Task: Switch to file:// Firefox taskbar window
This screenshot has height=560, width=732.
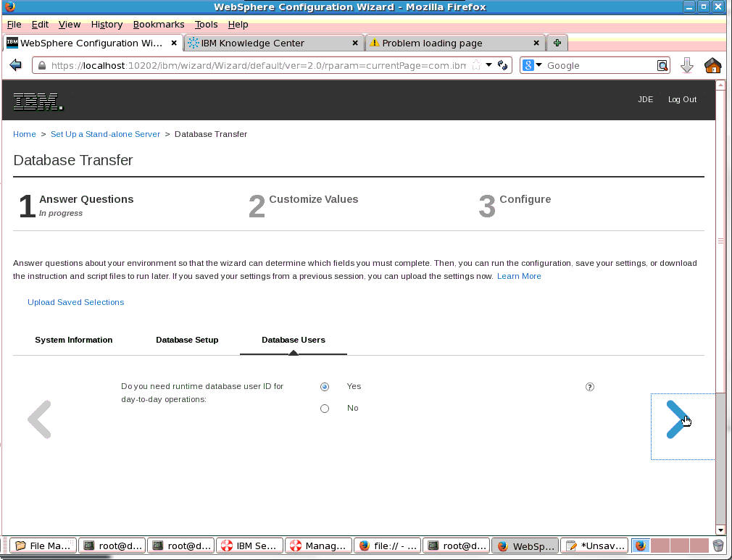Action: coord(388,546)
